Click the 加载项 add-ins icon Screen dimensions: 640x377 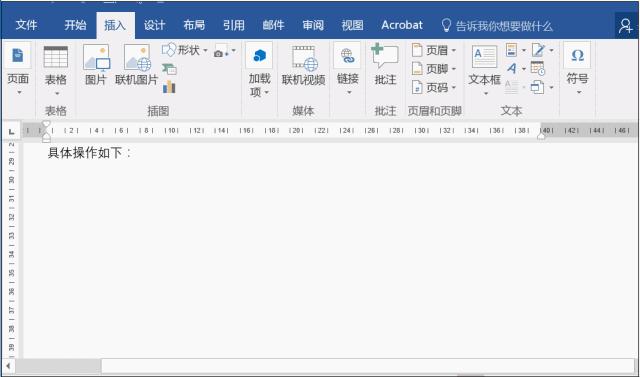pos(259,55)
